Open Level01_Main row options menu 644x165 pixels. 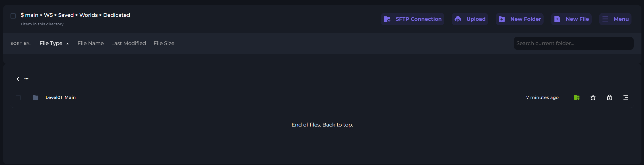[x=626, y=97]
